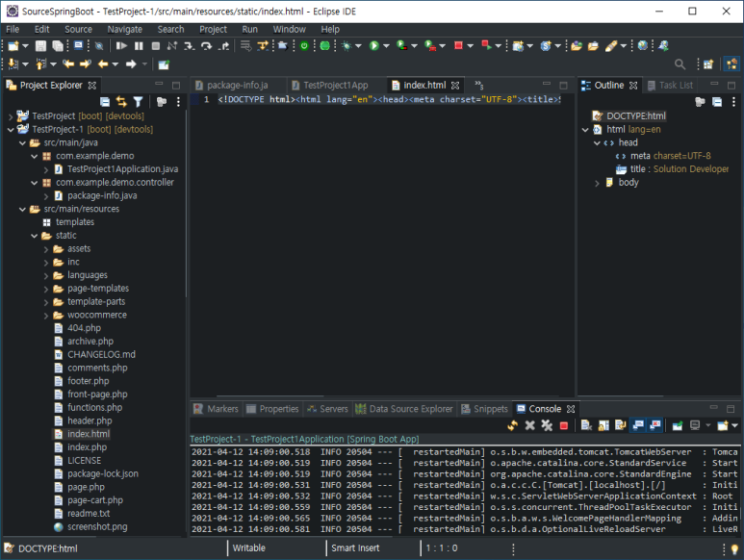Screen dimensions: 744x560
Task: Open the Source menu
Action: [x=78, y=30]
